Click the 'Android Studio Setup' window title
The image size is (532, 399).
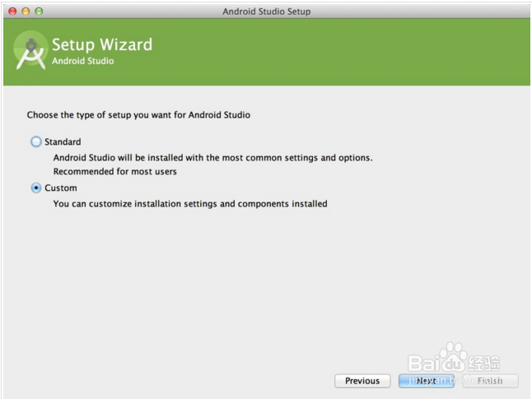pyautogui.click(x=266, y=12)
